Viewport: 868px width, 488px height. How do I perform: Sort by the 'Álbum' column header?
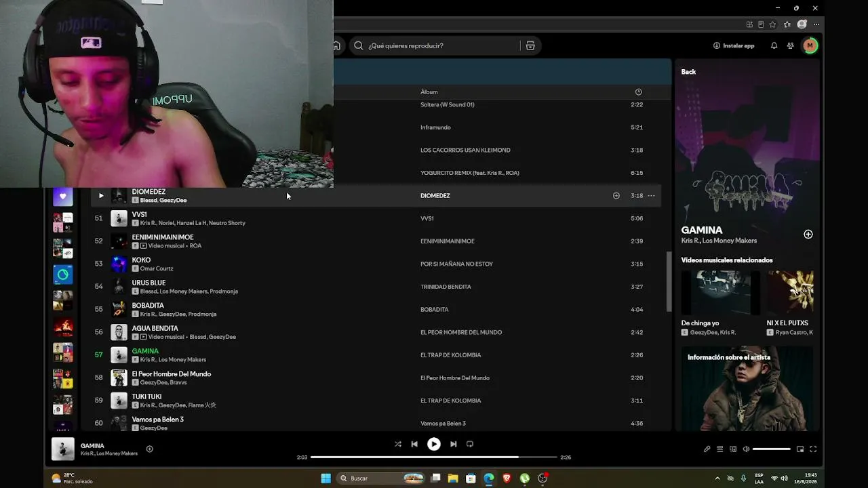pyautogui.click(x=429, y=92)
